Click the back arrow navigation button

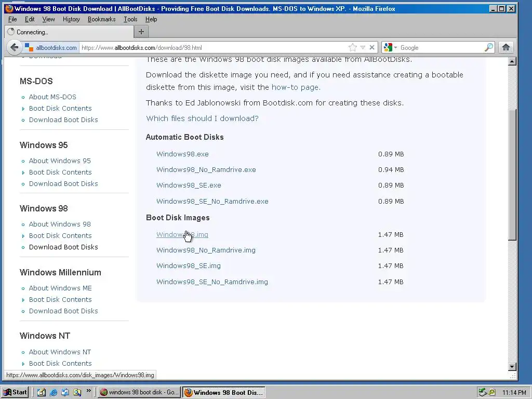click(x=14, y=47)
